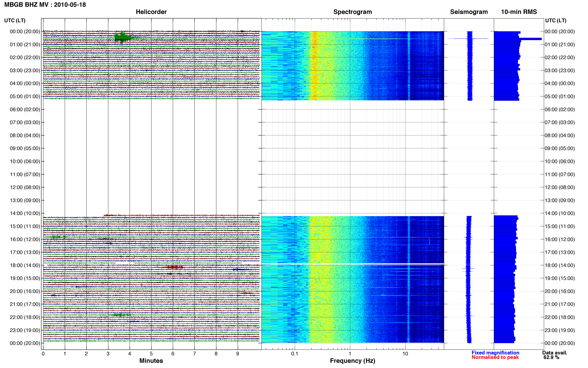
Task: Click the '10-min RMS' panel heading
Action: tap(519, 12)
